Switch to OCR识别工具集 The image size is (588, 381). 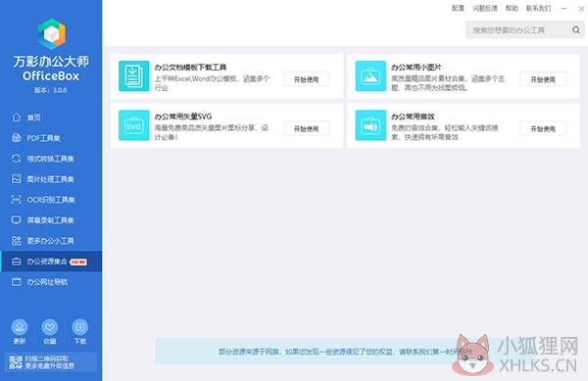[x=51, y=200]
